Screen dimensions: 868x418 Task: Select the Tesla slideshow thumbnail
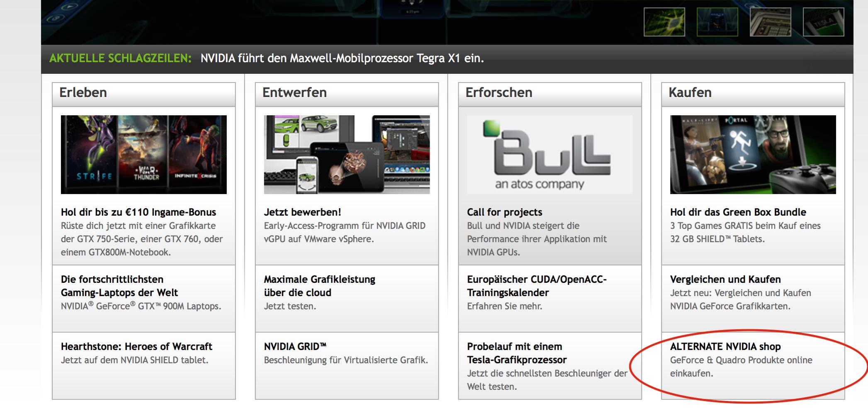[x=823, y=22]
